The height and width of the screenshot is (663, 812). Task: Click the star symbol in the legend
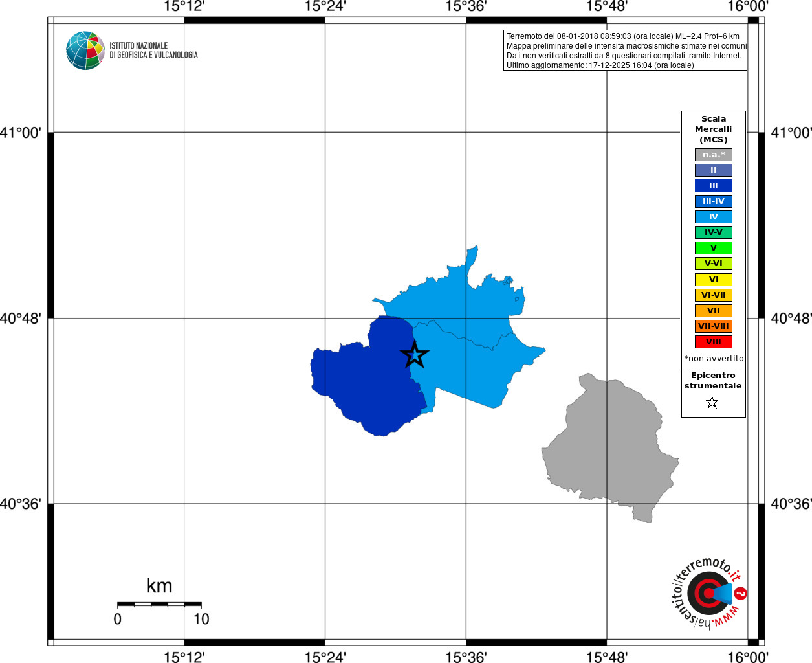[x=712, y=403]
